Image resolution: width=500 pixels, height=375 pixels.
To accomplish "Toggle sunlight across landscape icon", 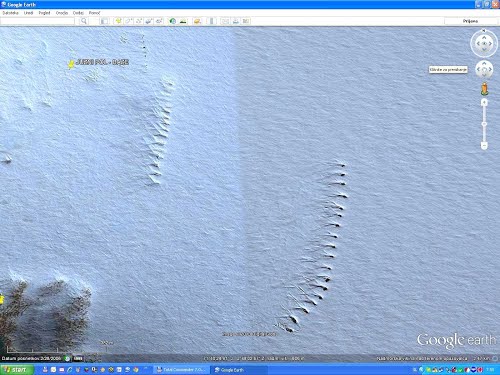I will point(183,21).
